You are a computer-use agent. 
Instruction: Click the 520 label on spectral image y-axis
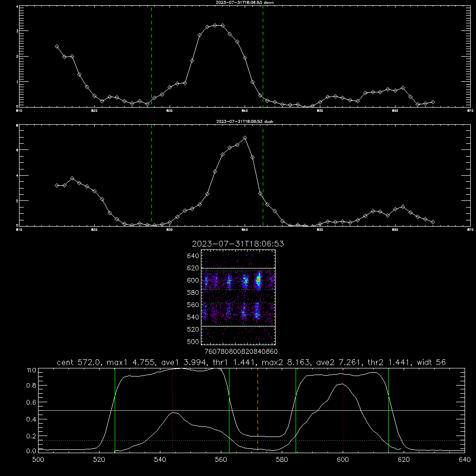193,329
